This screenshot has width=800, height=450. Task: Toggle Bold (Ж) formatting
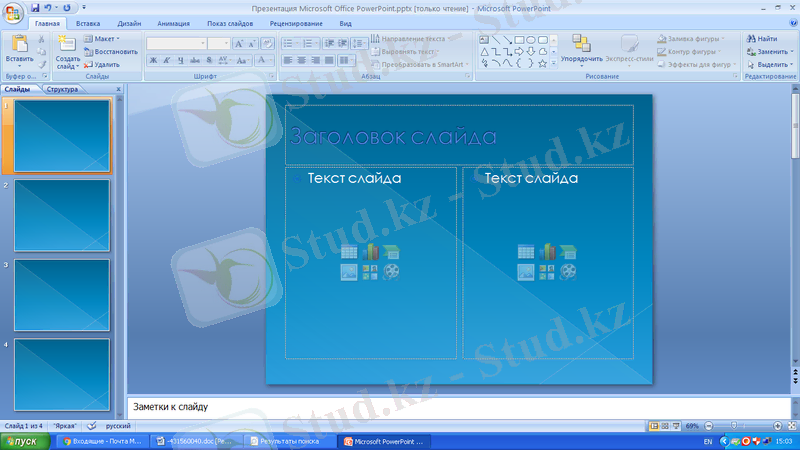(153, 60)
